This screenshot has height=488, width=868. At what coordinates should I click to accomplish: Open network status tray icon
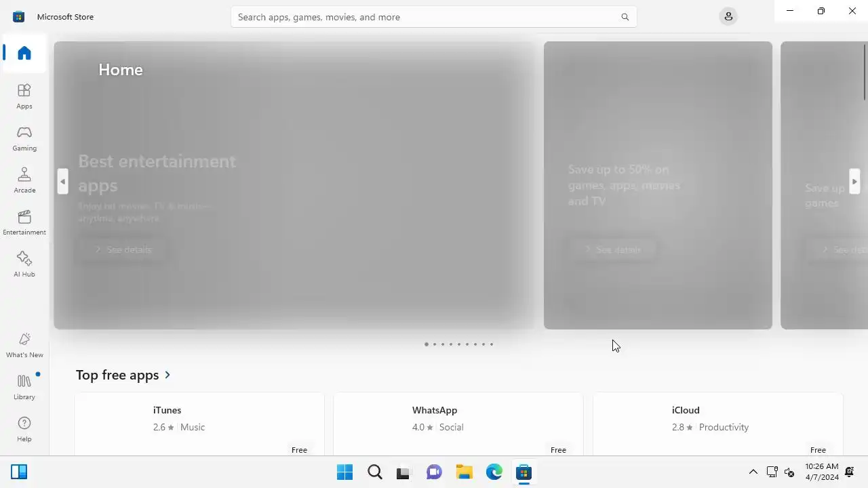coord(772,472)
